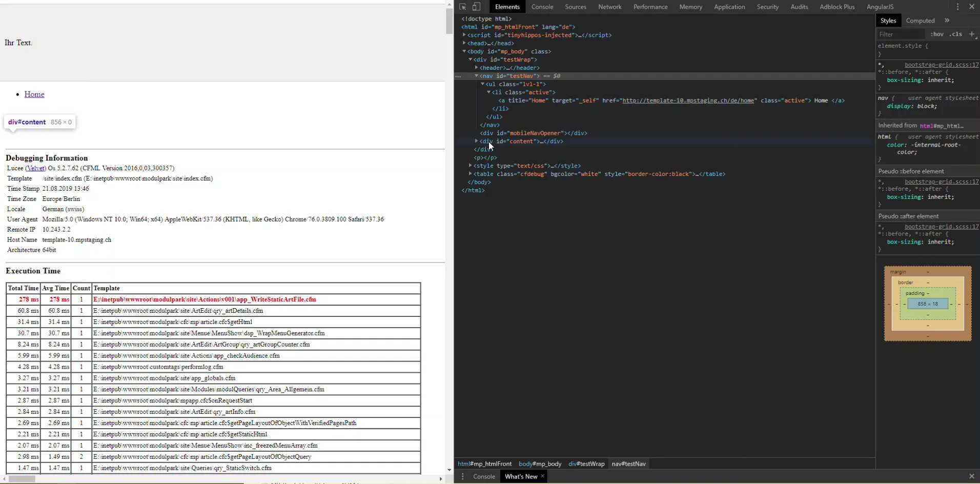Focus the styles Filter input
This screenshot has height=484, width=980.
(901, 34)
